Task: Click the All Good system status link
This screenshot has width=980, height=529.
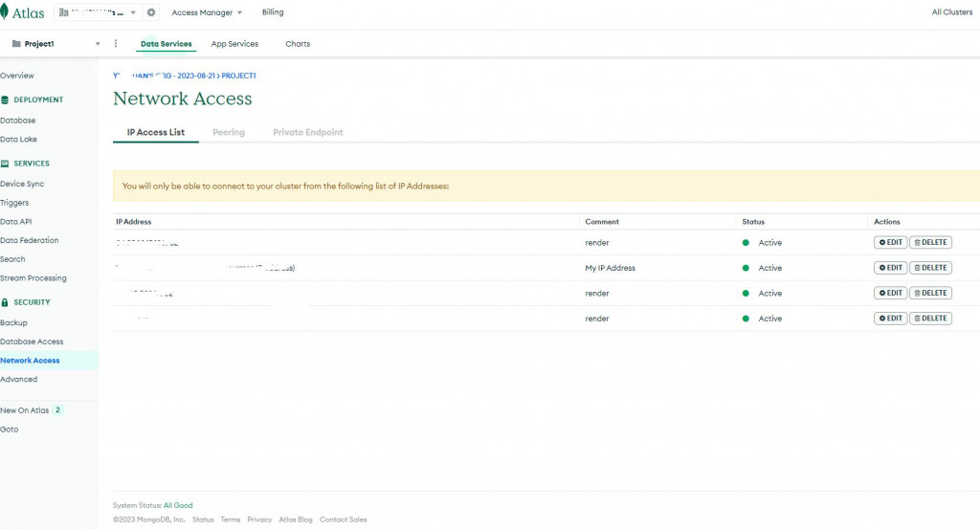Action: coord(178,505)
